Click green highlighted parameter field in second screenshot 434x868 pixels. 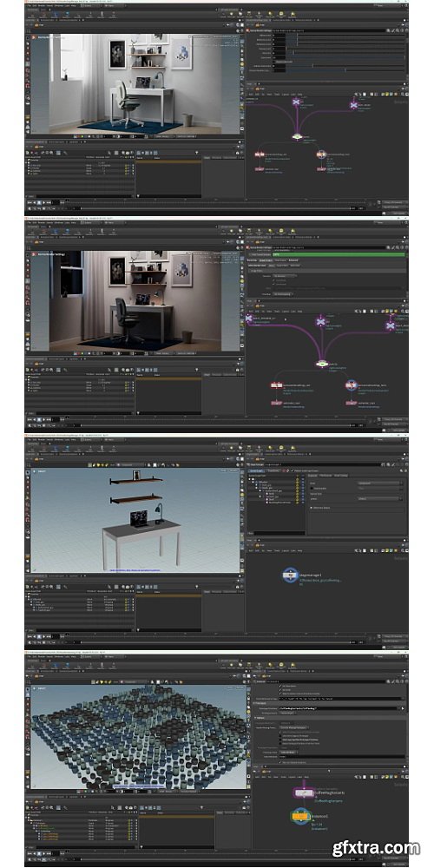[339, 254]
